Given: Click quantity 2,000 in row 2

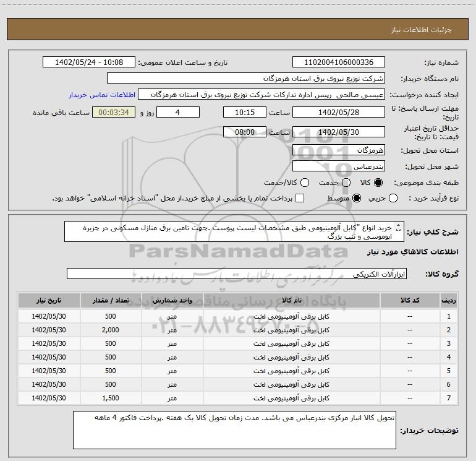Looking at the screenshot, I should pos(111,330).
